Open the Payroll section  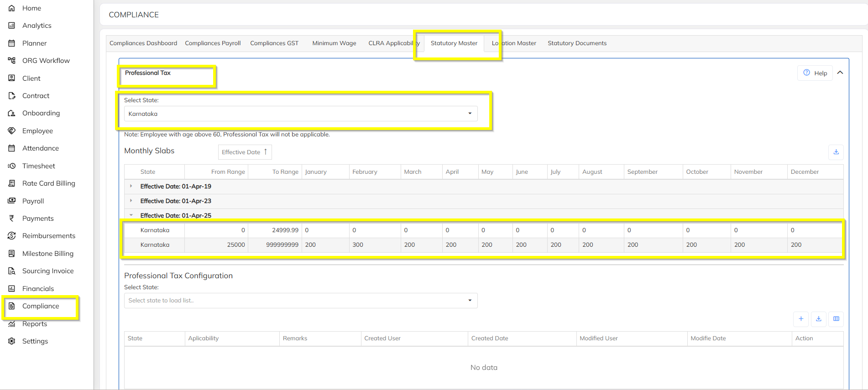pyautogui.click(x=33, y=201)
